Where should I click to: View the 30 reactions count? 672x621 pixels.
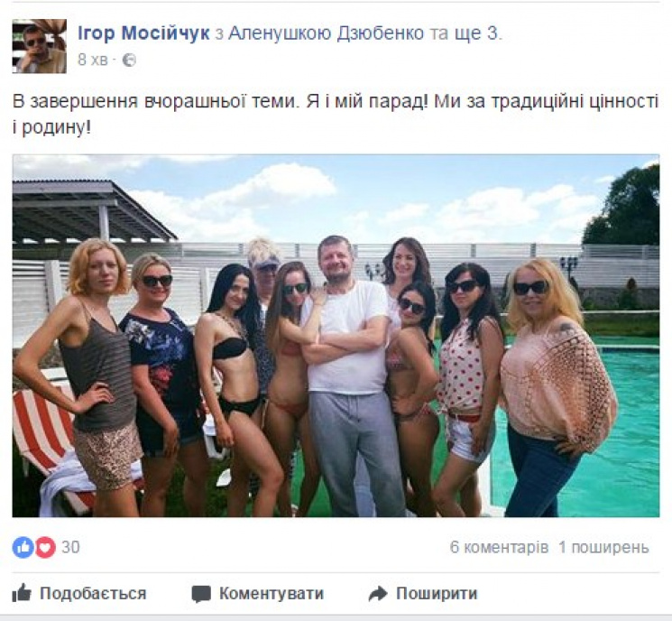pyautogui.click(x=70, y=547)
